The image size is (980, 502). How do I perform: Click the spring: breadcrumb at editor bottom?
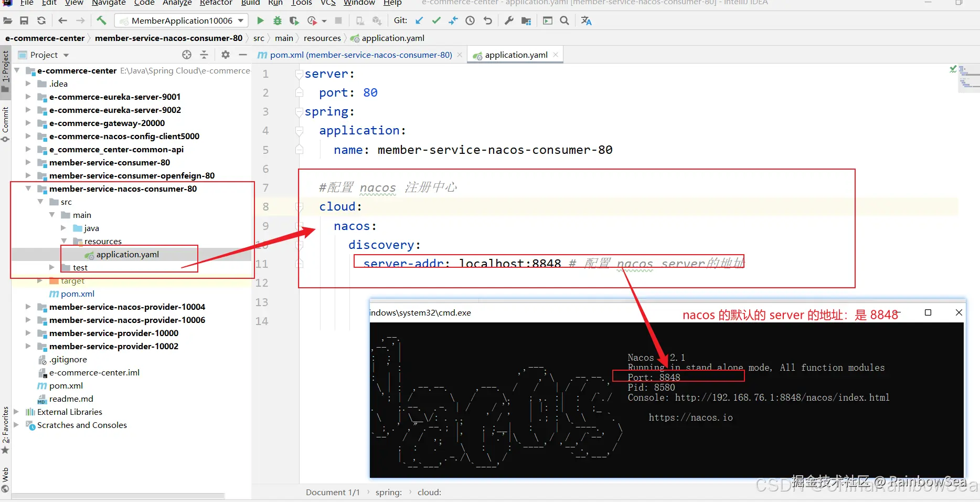pos(389,493)
